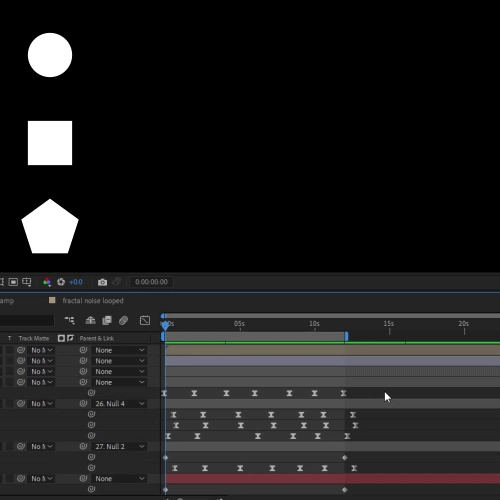Toggle the T checkbox in the 27. Null 2 row
500x500 pixels.
point(10,446)
